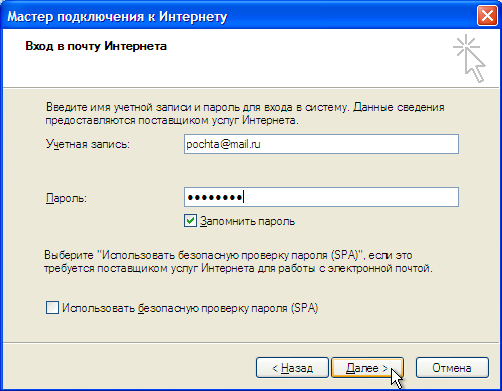This screenshot has height=391, width=502.
Task: Enable Использовать безопасную проверку пароля (SPA) checkbox
Action: coord(52,308)
